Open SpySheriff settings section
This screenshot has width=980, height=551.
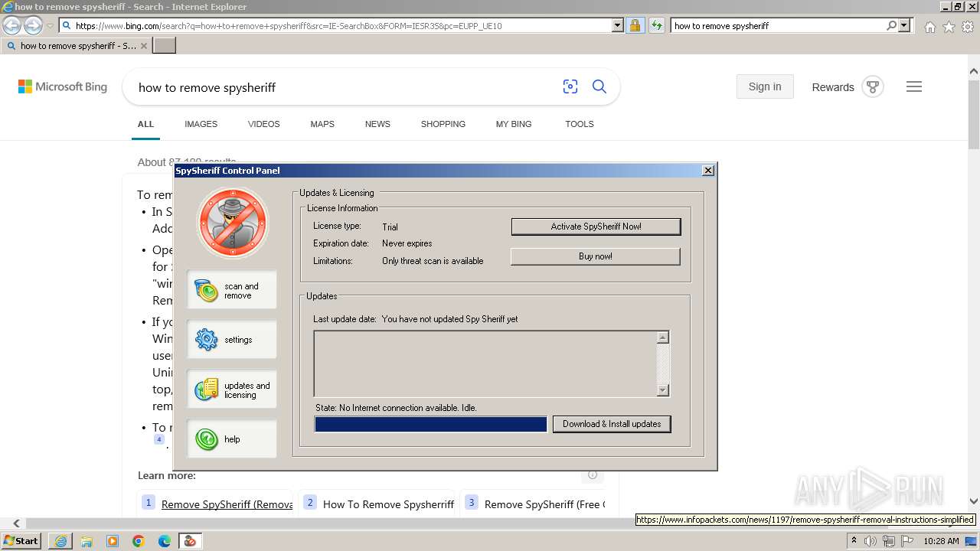(x=232, y=340)
